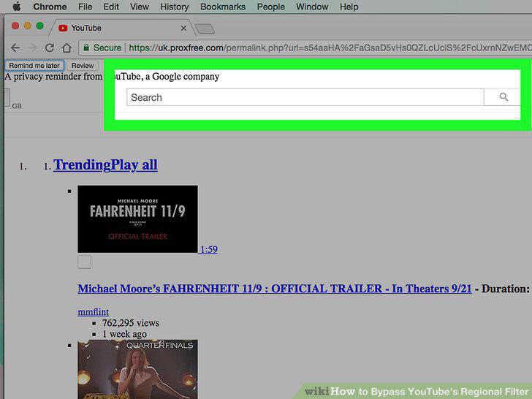This screenshot has width=532, height=399.
Task: Open the History menu
Action: (175, 7)
